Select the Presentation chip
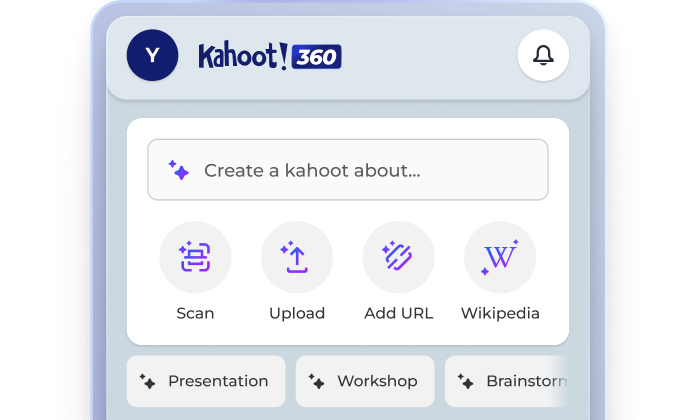This screenshot has height=420, width=700. pyautogui.click(x=206, y=381)
